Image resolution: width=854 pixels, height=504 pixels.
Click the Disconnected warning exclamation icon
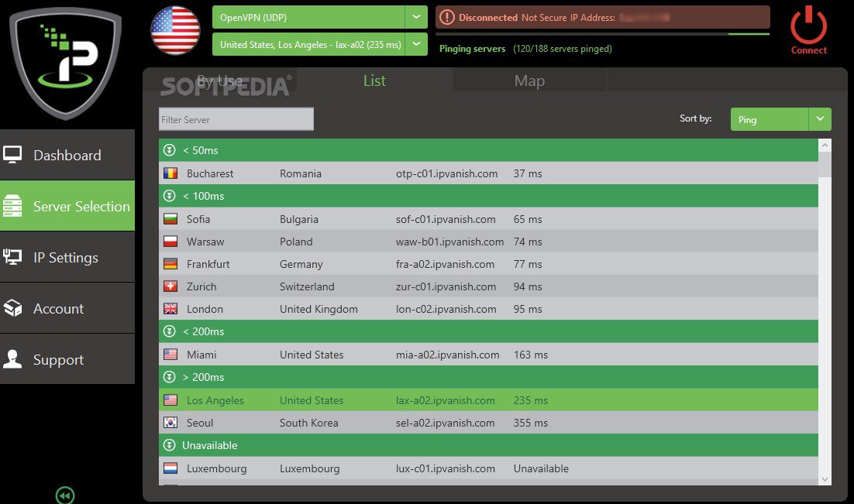[446, 17]
